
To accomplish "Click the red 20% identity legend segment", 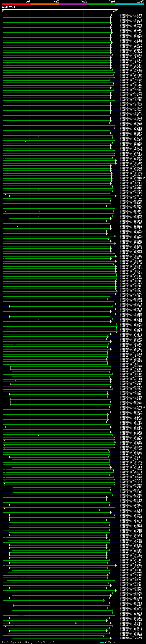I will point(16,4).
